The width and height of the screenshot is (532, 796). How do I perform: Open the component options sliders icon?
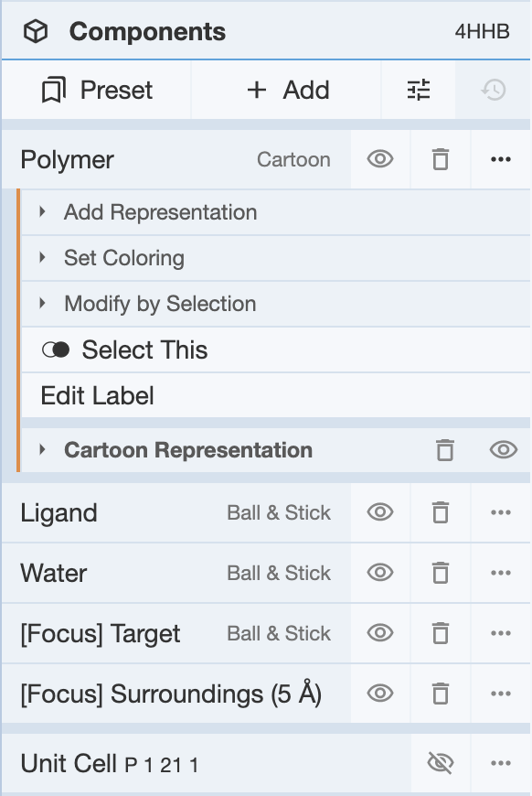[419, 90]
